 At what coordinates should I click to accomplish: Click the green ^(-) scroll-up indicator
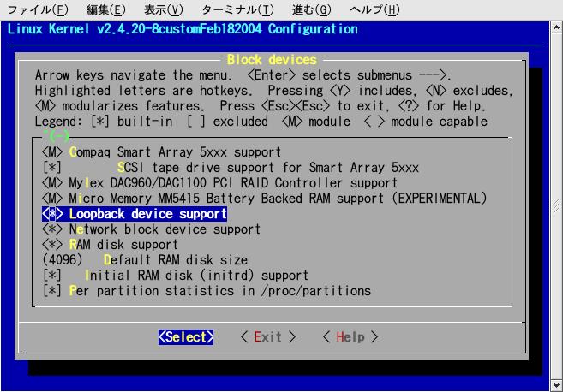point(56,136)
